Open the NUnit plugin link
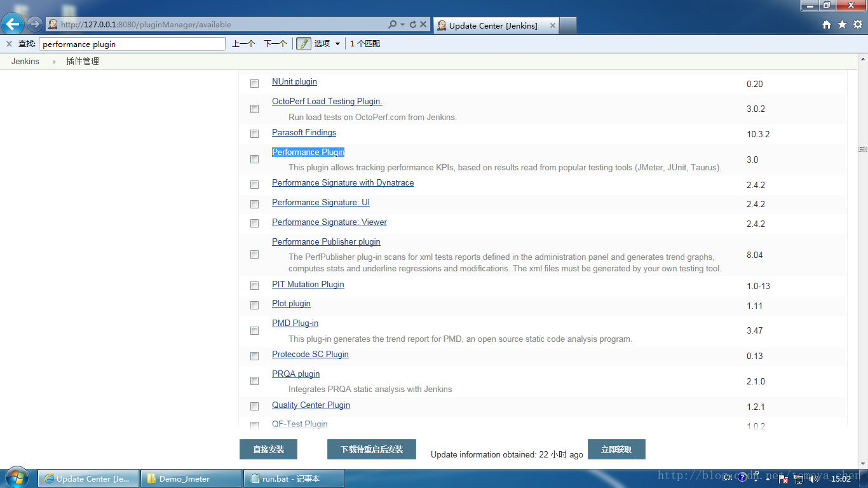The image size is (868, 488). tap(294, 82)
